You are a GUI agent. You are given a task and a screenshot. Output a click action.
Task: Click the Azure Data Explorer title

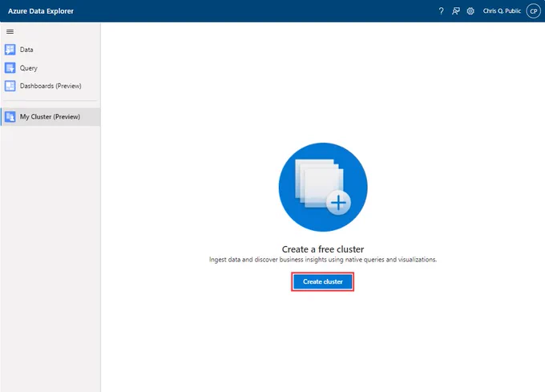click(41, 11)
